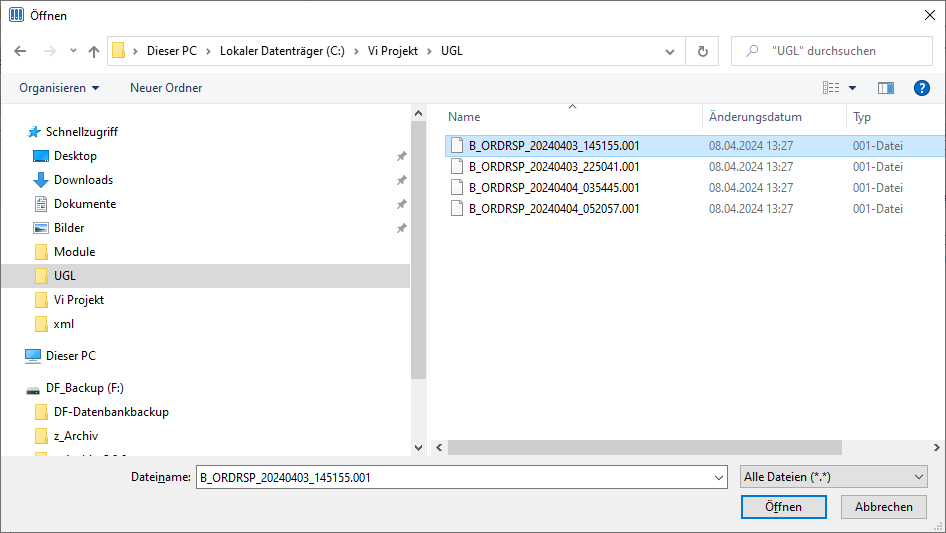This screenshot has width=946, height=533.
Task: Open the Desktop quick access entry
Action: 75,156
